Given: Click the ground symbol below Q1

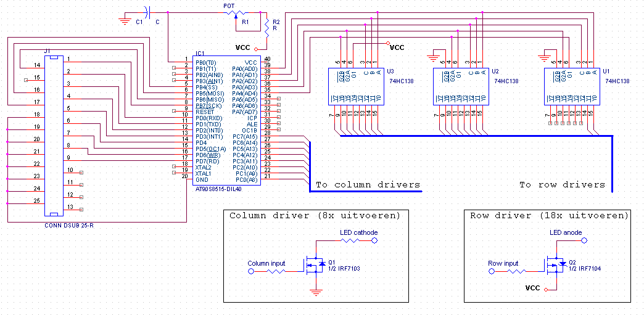Looking at the screenshot, I should click(x=315, y=293).
